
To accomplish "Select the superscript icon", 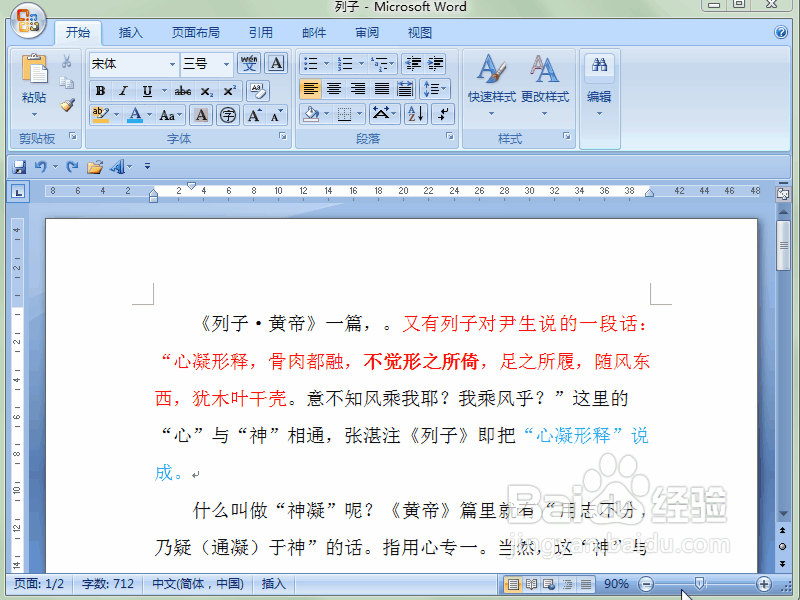I will click(230, 90).
